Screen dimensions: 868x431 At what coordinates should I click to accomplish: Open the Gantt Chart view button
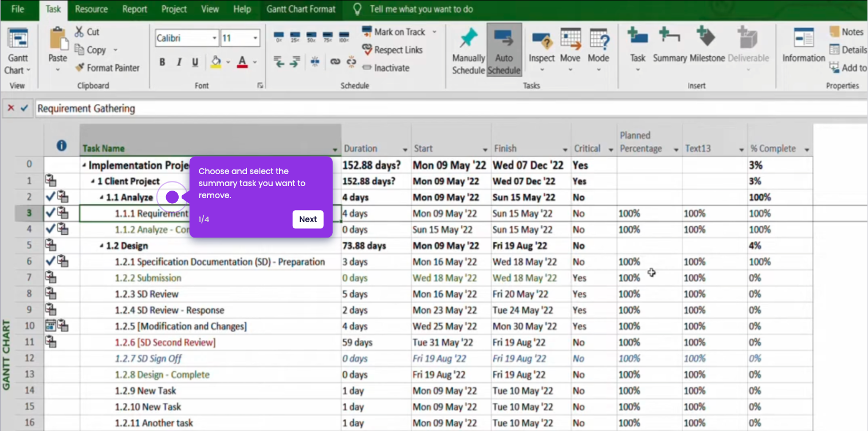tap(18, 52)
